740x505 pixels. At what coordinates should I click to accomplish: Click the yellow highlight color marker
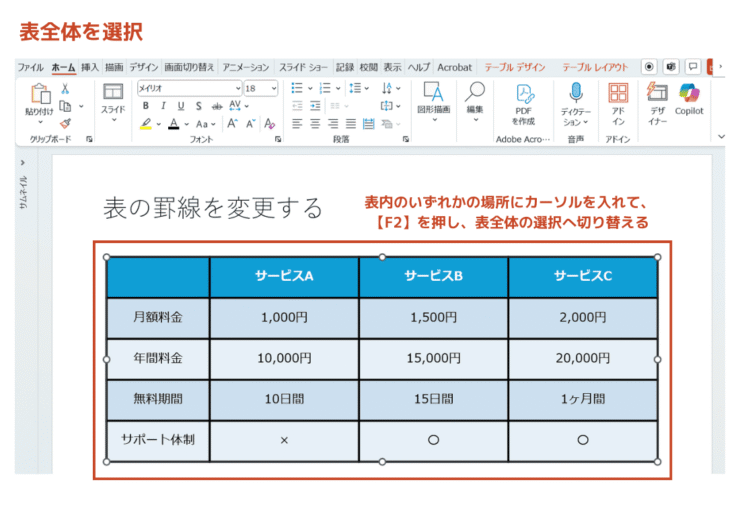pos(146,124)
